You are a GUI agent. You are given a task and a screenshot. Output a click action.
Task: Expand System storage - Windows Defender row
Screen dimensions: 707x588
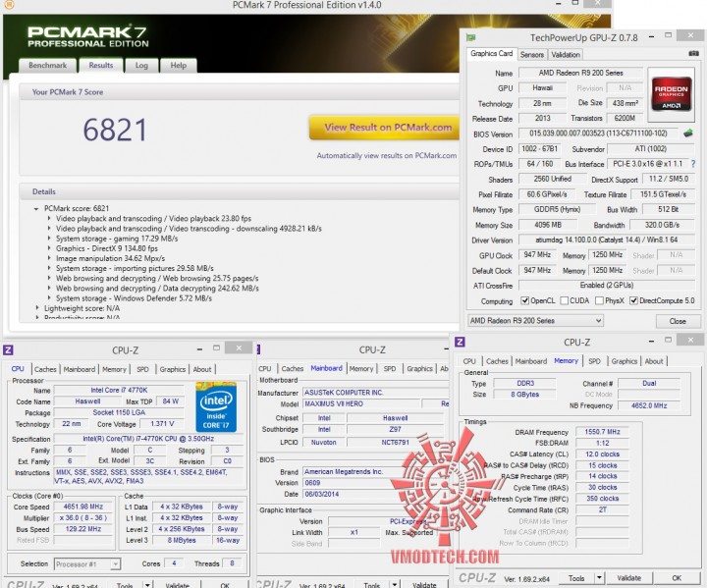49,298
